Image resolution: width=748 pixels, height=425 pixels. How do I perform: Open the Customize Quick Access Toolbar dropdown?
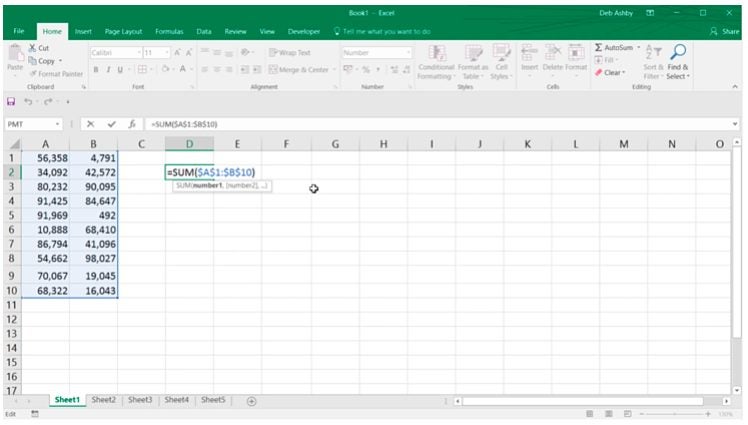click(68, 102)
